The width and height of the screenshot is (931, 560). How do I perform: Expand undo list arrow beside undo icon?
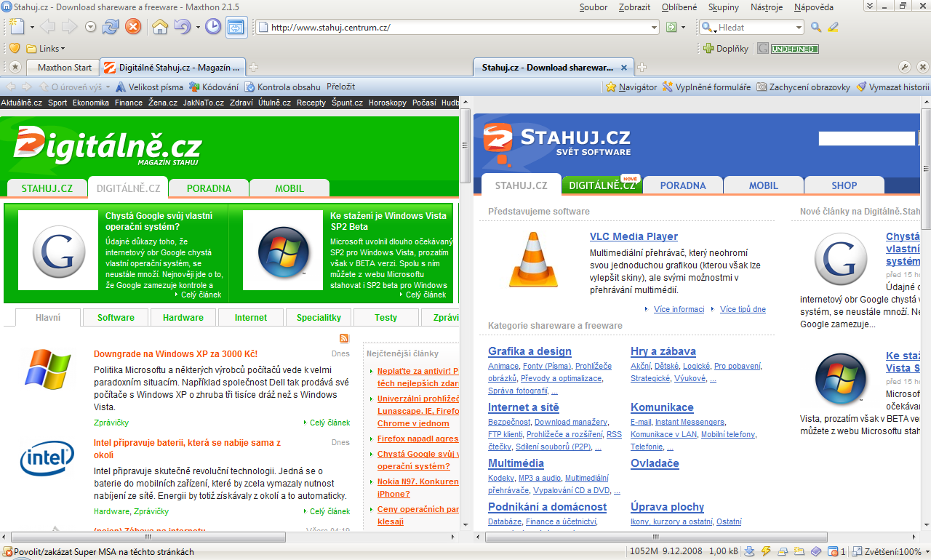[x=196, y=28]
